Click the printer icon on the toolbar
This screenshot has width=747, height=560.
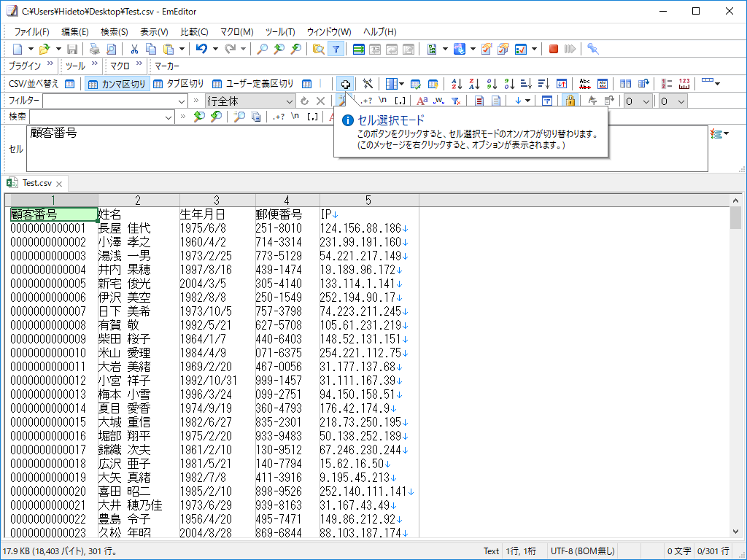[x=95, y=49]
